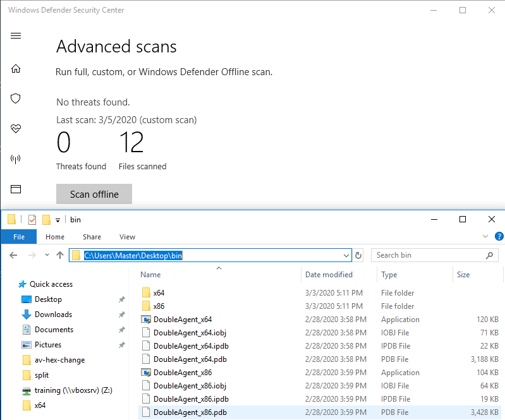This screenshot has width=505, height=420.
Task: Open Virus & threat protection shield icon
Action: [16, 99]
